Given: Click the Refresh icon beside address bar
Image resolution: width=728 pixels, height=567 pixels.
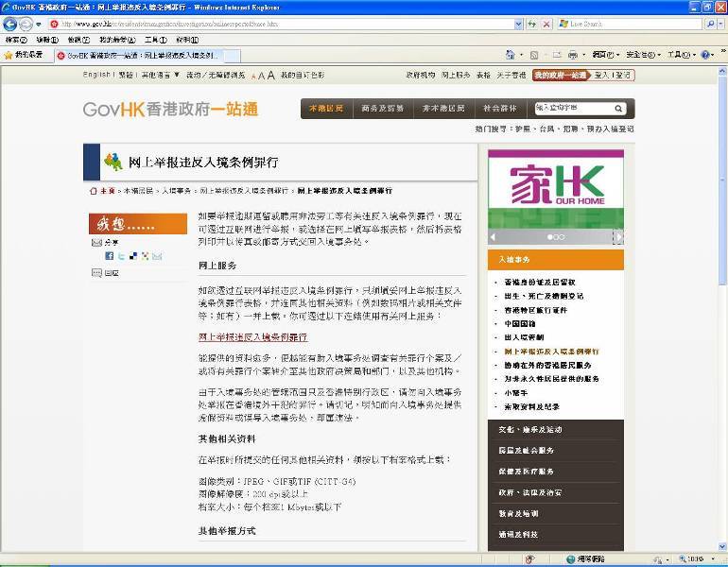Looking at the screenshot, I should click(x=532, y=24).
